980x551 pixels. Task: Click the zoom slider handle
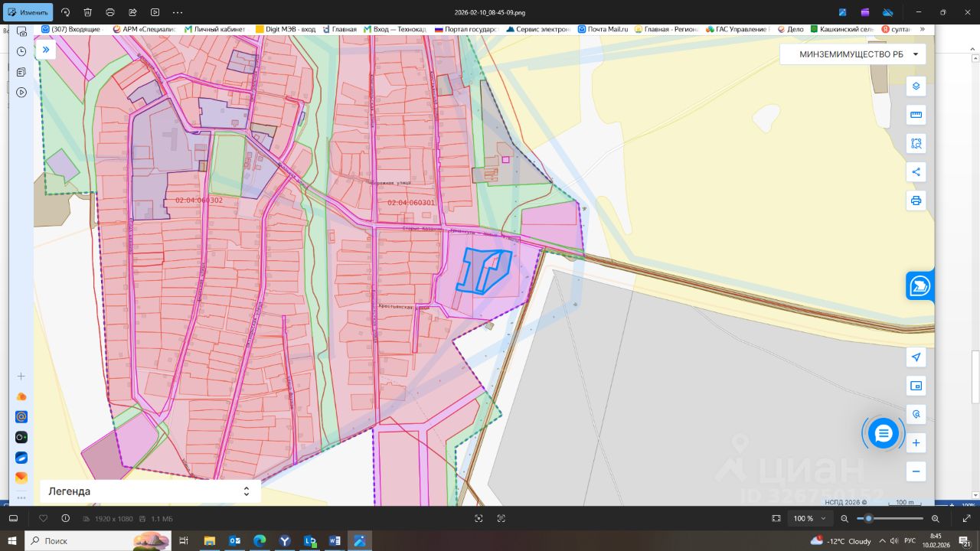pyautogui.click(x=868, y=518)
